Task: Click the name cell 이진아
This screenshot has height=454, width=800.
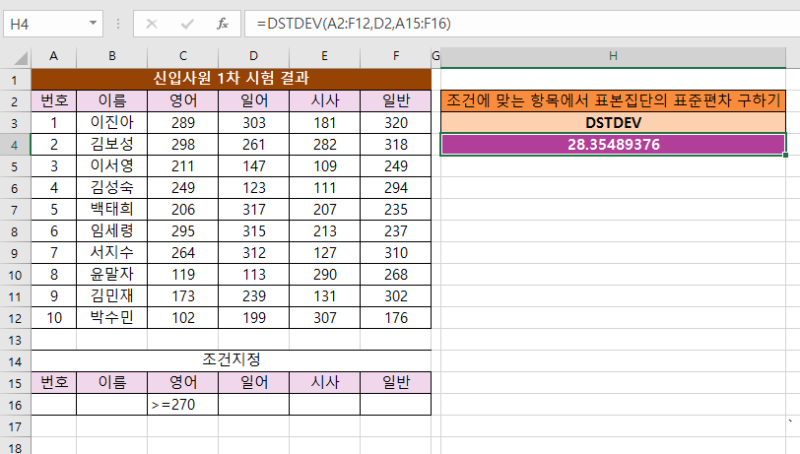Action: 112,122
